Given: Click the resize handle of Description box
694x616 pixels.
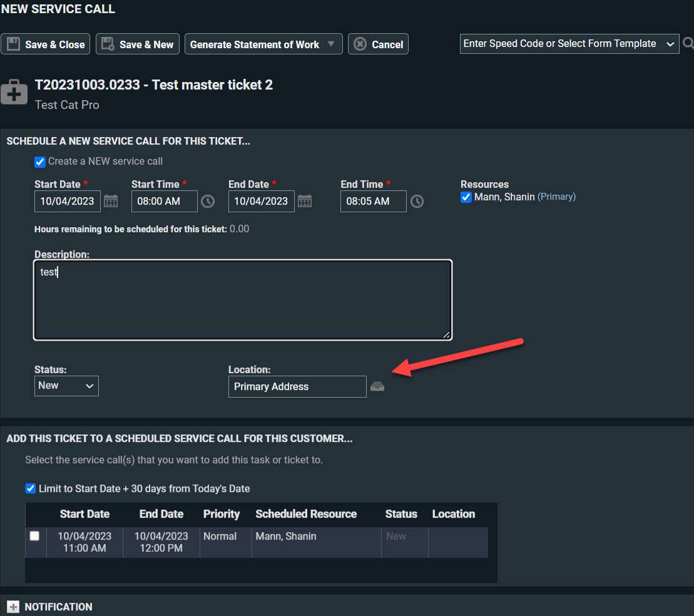Looking at the screenshot, I should point(447,336).
